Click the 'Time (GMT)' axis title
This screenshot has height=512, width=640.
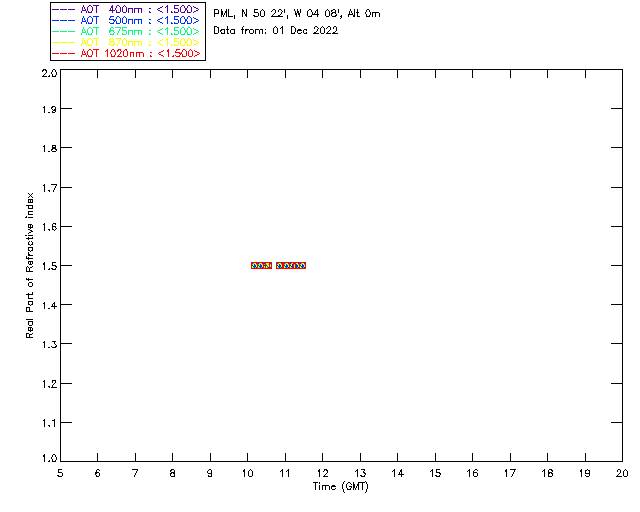point(340,487)
